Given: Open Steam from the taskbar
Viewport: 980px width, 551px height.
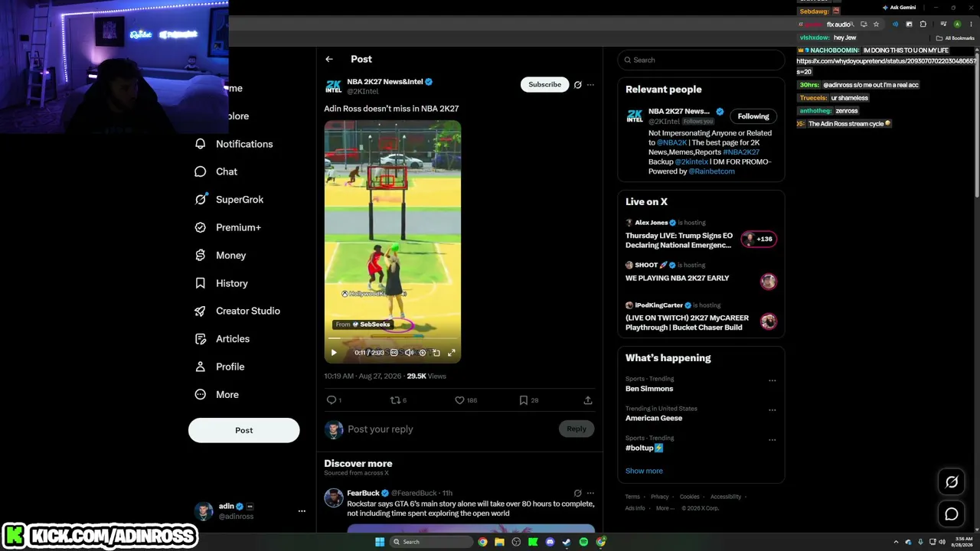Looking at the screenshot, I should [567, 542].
